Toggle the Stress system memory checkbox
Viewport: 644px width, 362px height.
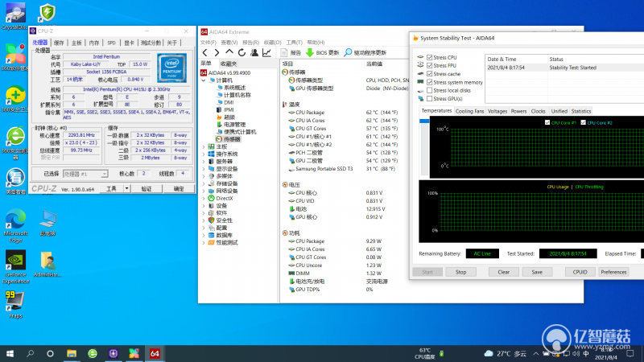coord(430,82)
